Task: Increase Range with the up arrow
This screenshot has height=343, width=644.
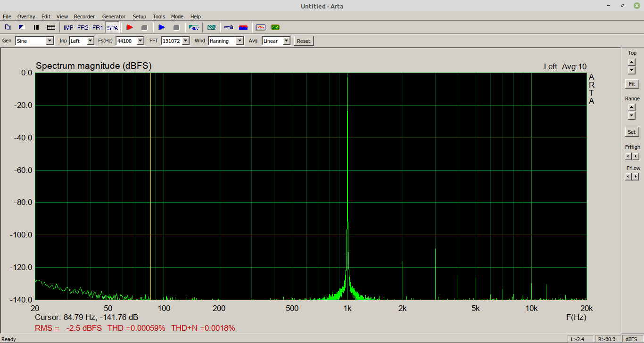Action: 632,107
